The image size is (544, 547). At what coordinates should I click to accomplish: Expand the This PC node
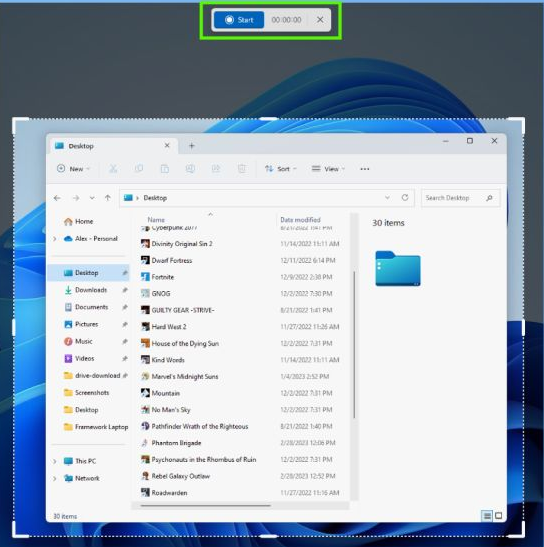pos(55,461)
